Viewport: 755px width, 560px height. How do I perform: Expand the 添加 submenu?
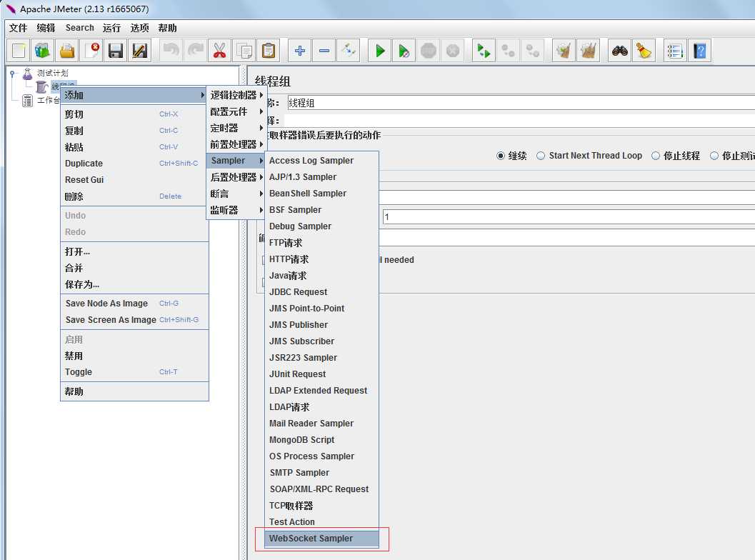[134, 95]
